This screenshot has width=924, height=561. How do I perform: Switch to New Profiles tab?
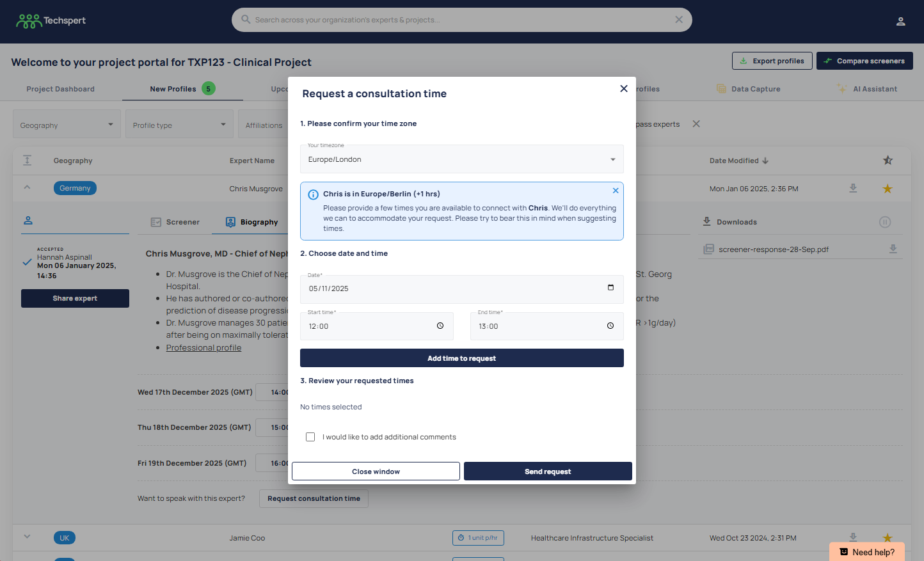point(182,89)
